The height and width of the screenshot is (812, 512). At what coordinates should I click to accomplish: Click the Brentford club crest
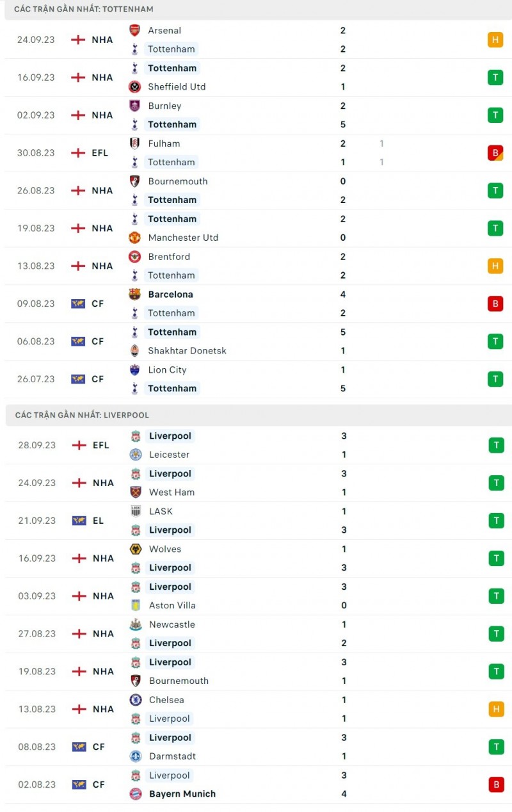(x=134, y=256)
